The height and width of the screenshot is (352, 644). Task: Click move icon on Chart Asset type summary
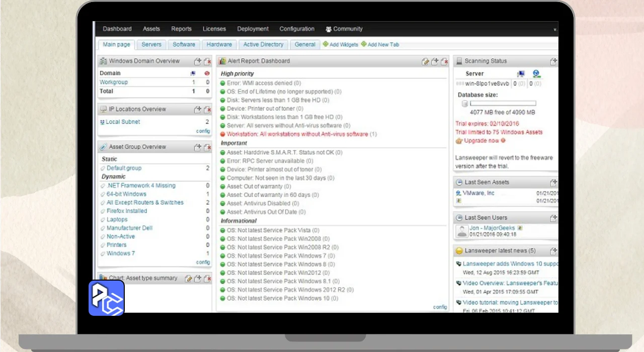coord(198,278)
